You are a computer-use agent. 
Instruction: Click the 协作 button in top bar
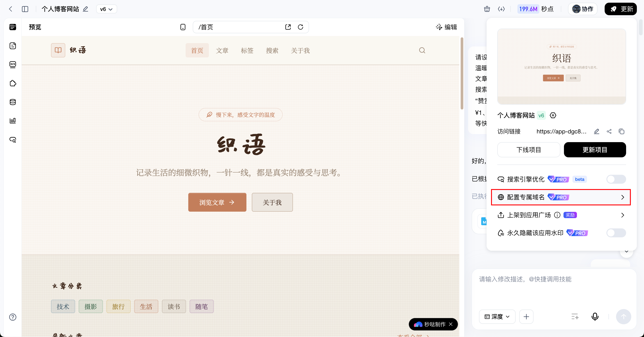(x=583, y=9)
